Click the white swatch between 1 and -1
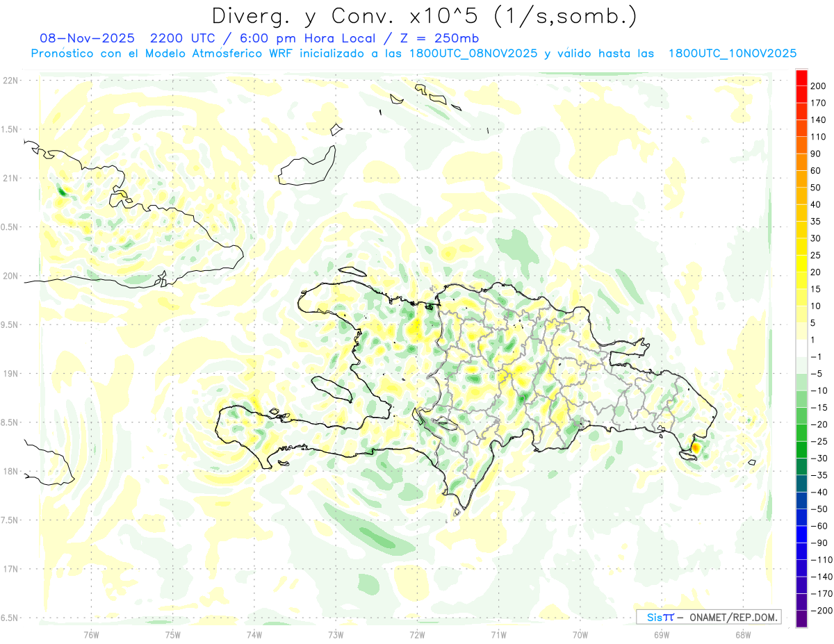This screenshot has width=834, height=644. pyautogui.click(x=801, y=348)
